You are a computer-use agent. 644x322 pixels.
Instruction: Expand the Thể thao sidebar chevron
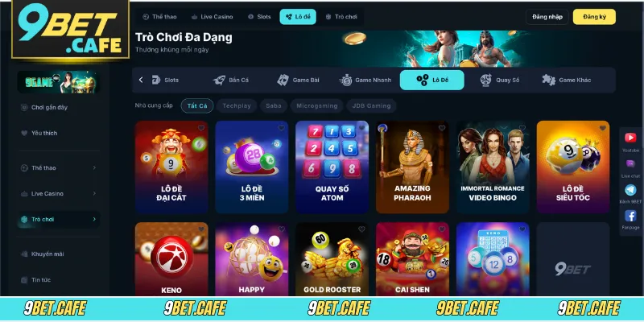tap(94, 167)
